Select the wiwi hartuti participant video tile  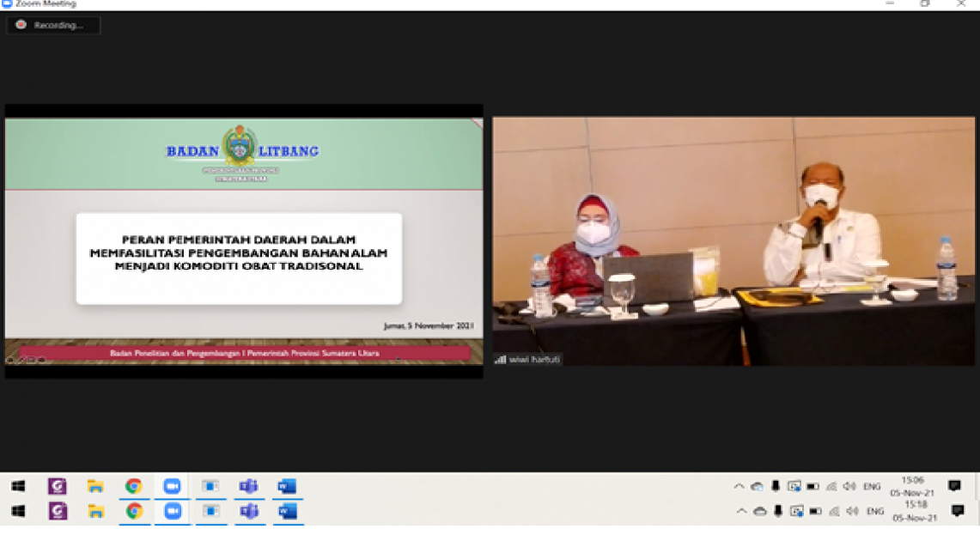click(733, 241)
